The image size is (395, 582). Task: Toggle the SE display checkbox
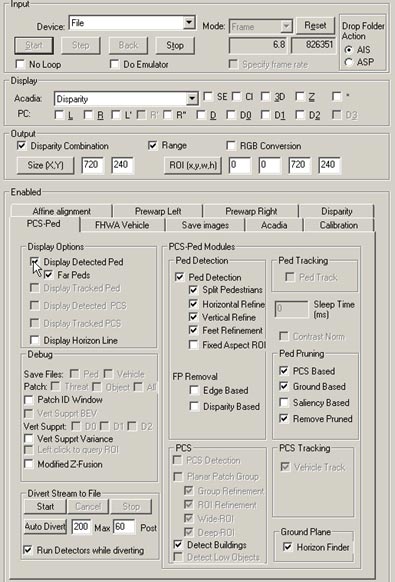click(208, 97)
